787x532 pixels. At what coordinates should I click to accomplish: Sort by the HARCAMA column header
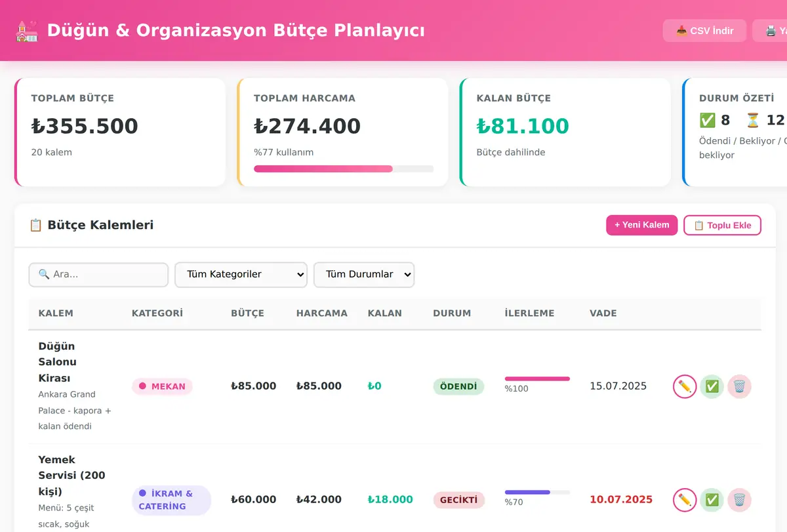pos(322,314)
